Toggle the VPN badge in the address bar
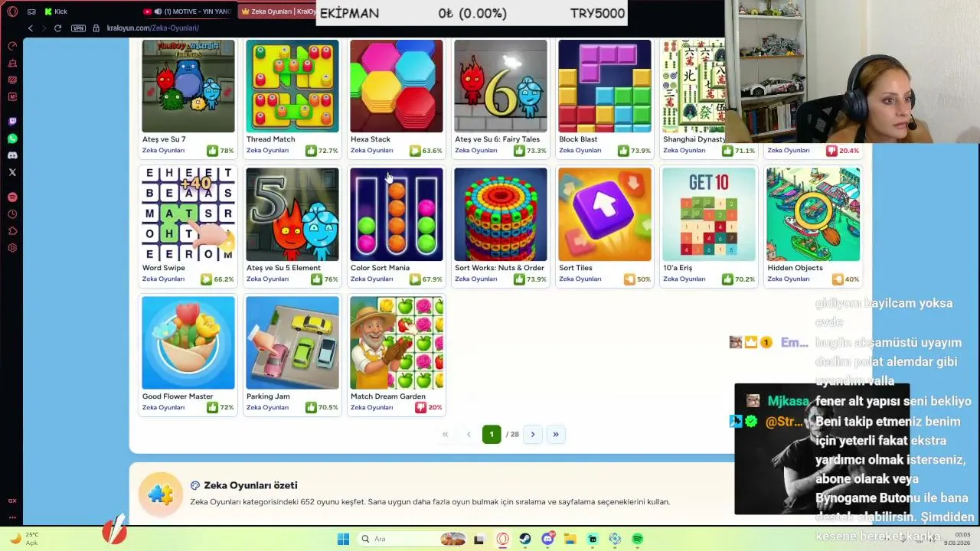This screenshot has height=551, width=980. pos(78,28)
